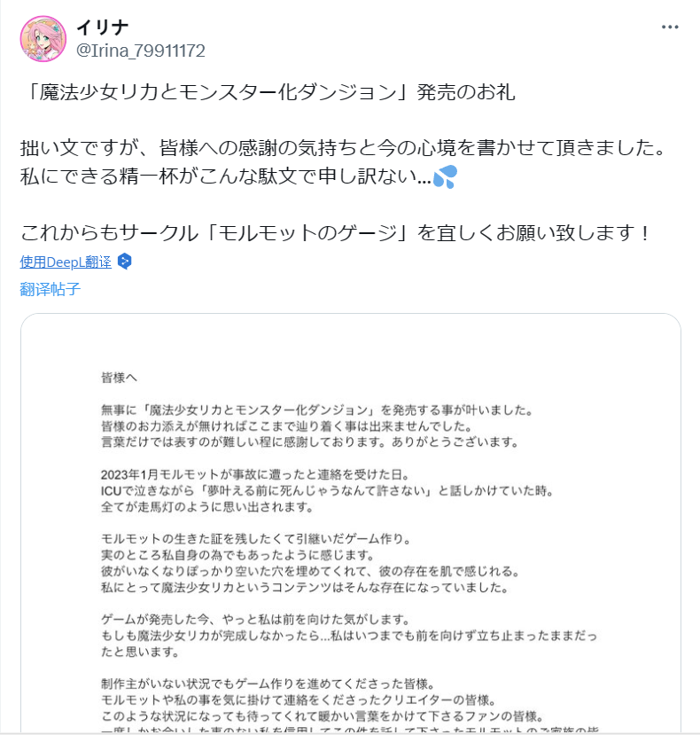Click the sweat droplets emoji

click(446, 176)
